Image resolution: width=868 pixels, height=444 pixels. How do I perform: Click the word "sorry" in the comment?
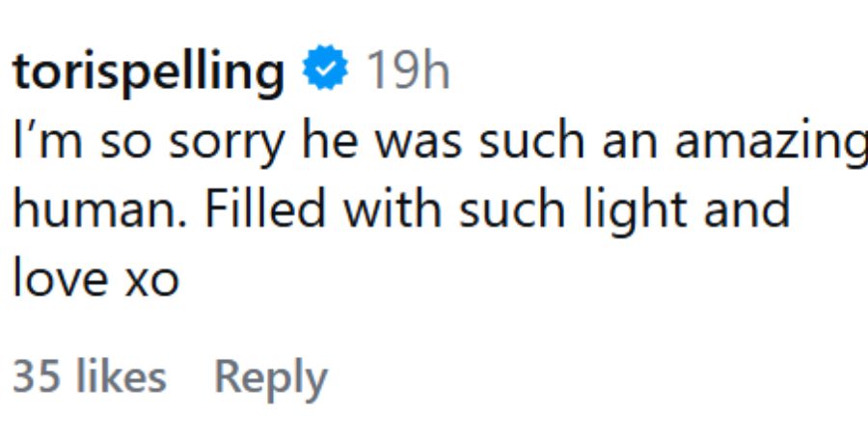223,145
